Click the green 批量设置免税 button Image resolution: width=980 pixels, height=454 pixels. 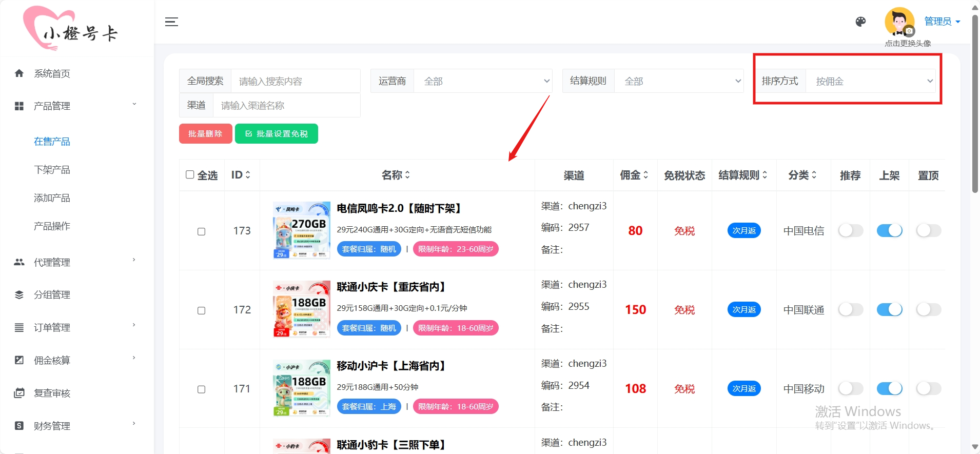pyautogui.click(x=276, y=134)
